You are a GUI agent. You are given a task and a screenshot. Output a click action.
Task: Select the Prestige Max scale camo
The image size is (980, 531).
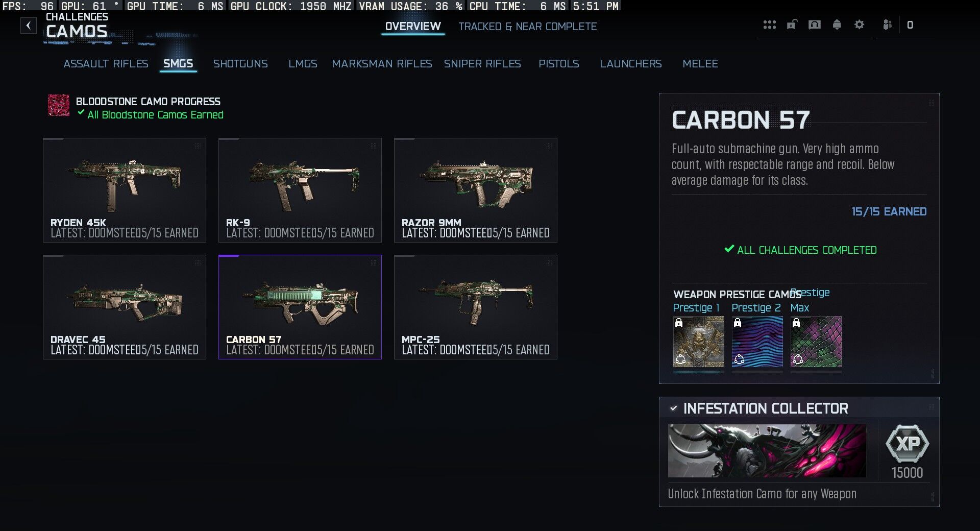(816, 342)
